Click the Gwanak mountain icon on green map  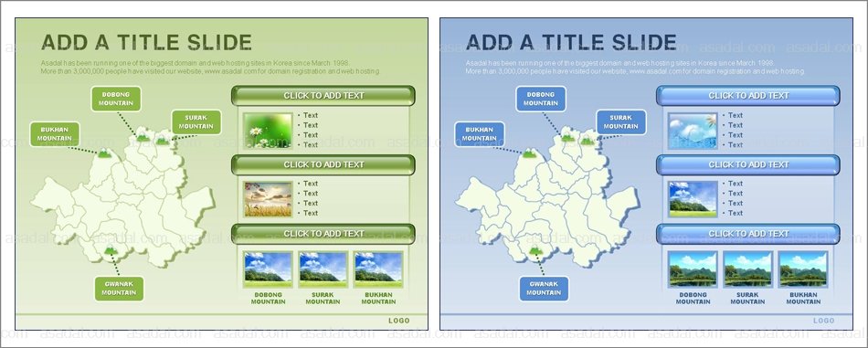[111, 252]
